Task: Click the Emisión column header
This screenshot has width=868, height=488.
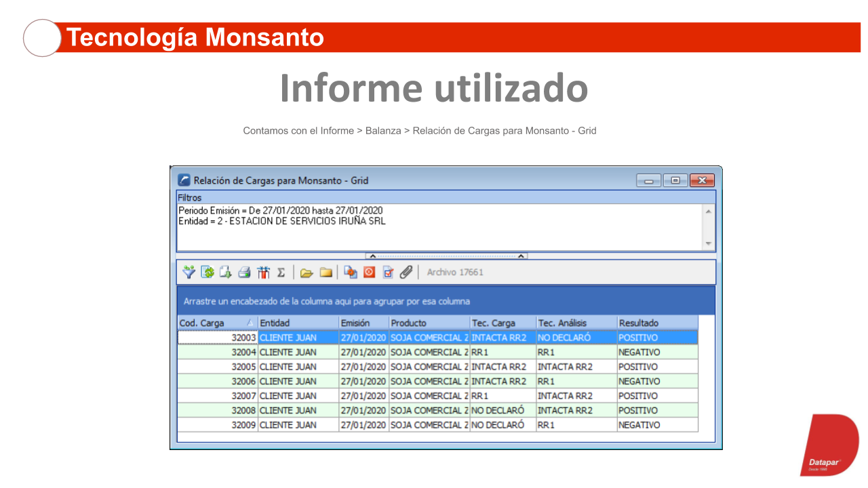Action: tap(364, 323)
